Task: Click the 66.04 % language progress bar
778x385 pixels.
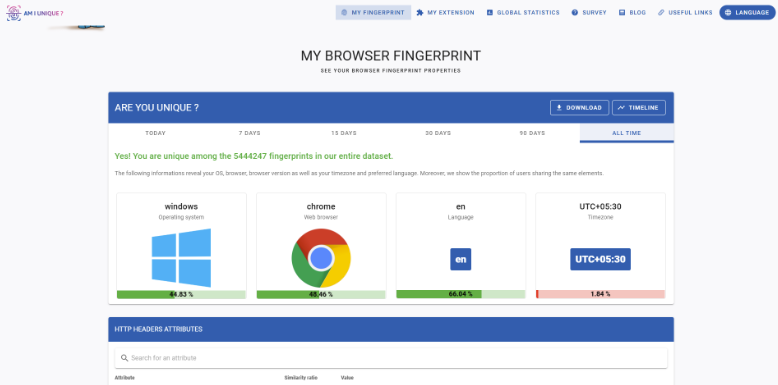Action: (460, 294)
